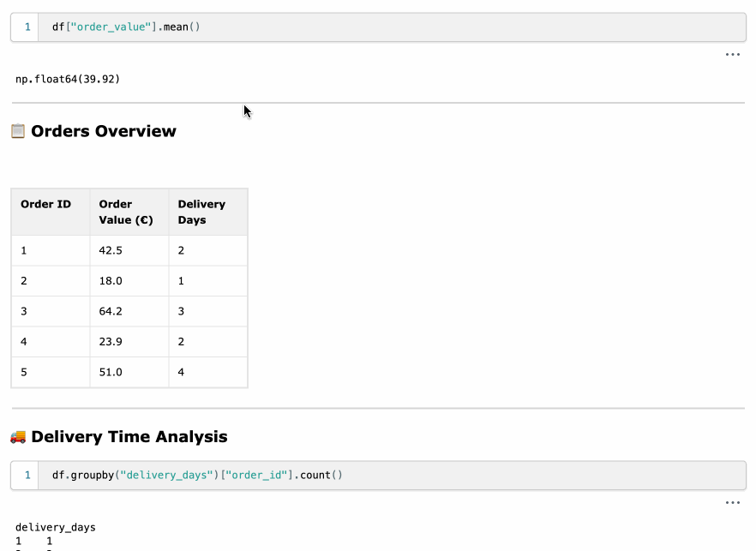Select the Order ID column header
Screen dimensions: 756x551
click(x=46, y=205)
